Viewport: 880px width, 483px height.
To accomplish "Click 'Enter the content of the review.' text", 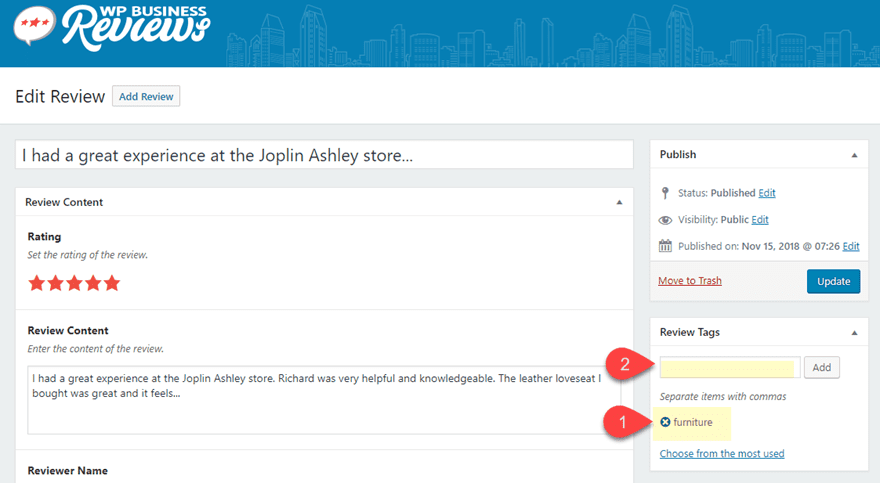I will pos(96,348).
